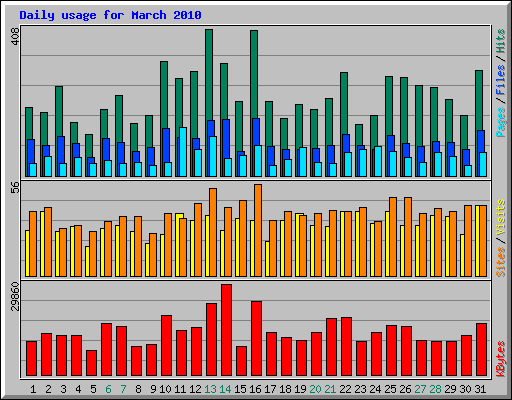The width and height of the screenshot is (512, 400).
Task: Click weekend day 20 label
Action: point(315,389)
